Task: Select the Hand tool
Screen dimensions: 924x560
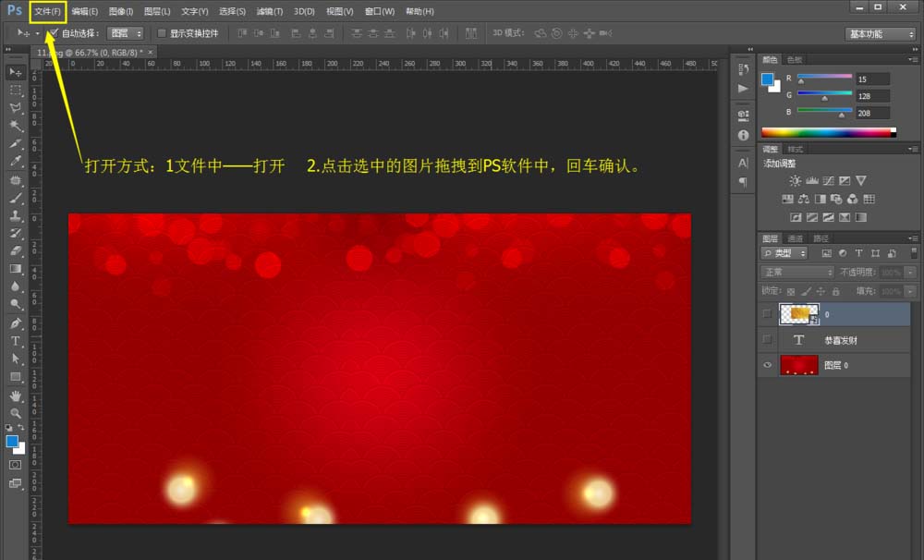Action: [x=16, y=395]
